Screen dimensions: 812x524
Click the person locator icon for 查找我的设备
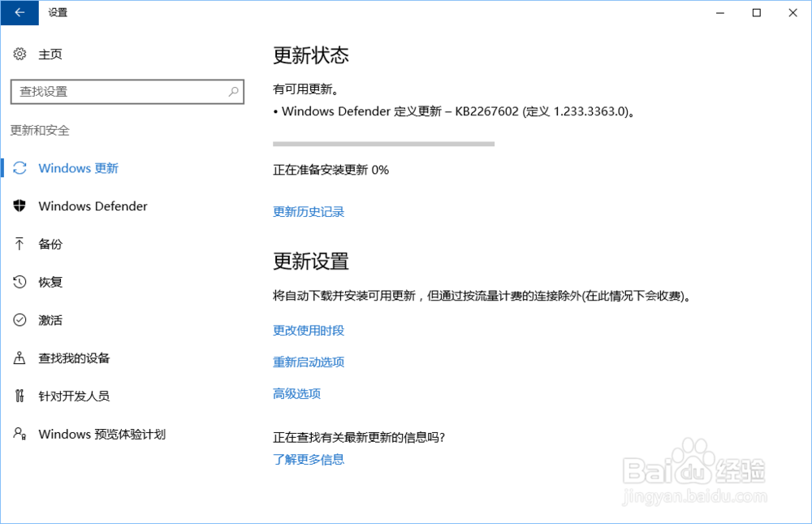click(19, 357)
